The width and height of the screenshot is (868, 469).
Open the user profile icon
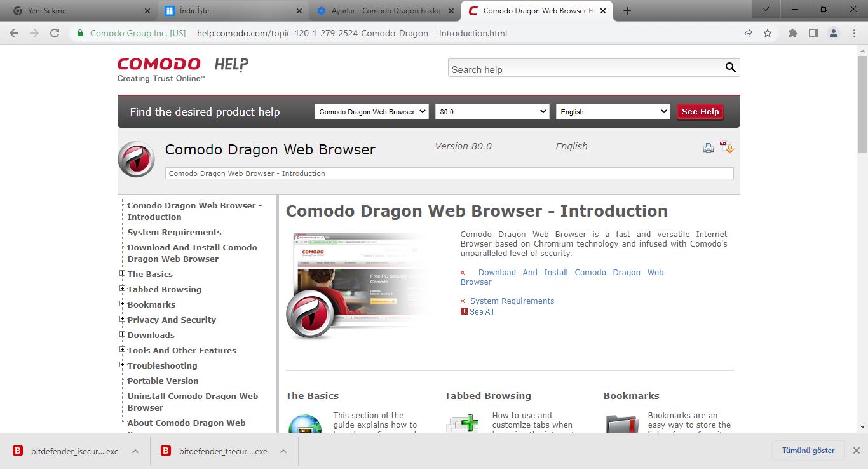(834, 33)
